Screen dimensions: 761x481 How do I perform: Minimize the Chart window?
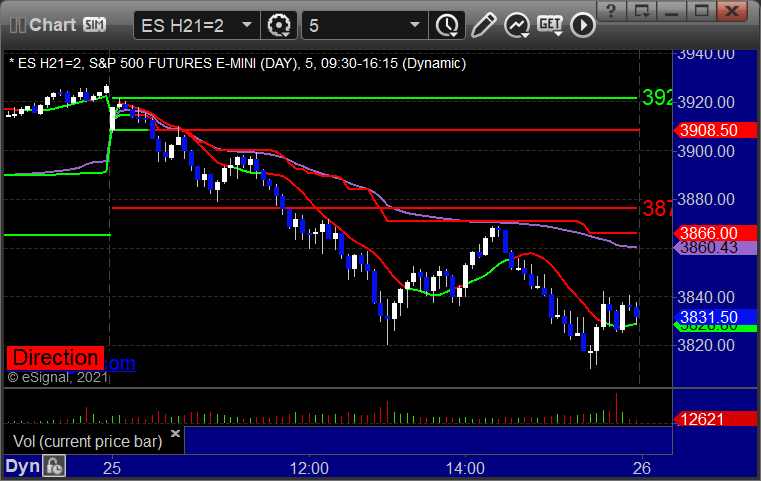click(x=672, y=11)
